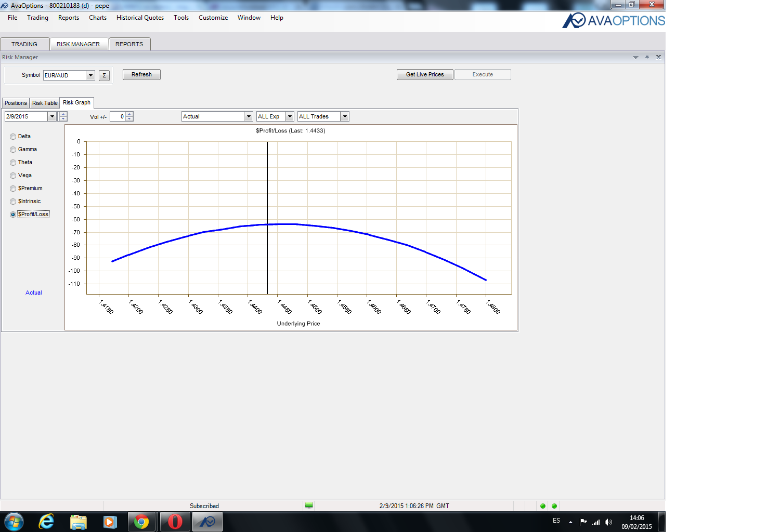Screen dimensions: 780x532
Task: Open the media player taskbar icon
Action: [x=110, y=522]
